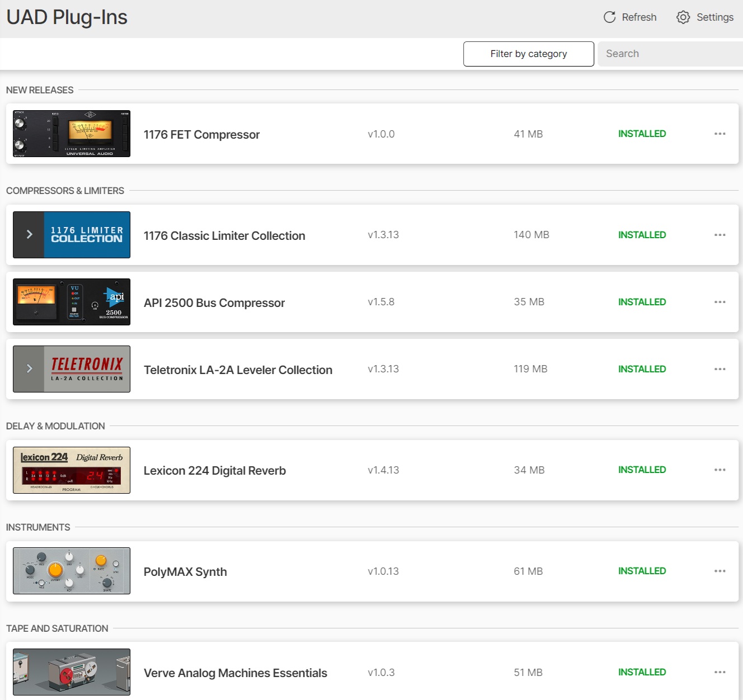Image resolution: width=743 pixels, height=700 pixels.
Task: Click the INSTRUMENTS section header
Action: coord(38,527)
